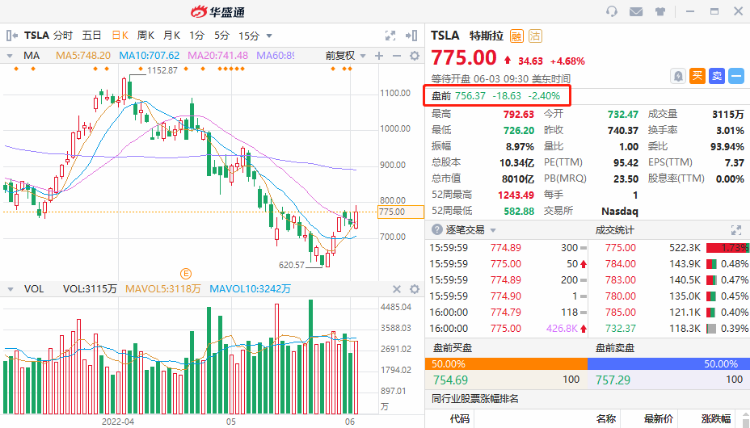Click 涨跌幅 column header
This screenshot has height=428, width=750.
[716, 419]
